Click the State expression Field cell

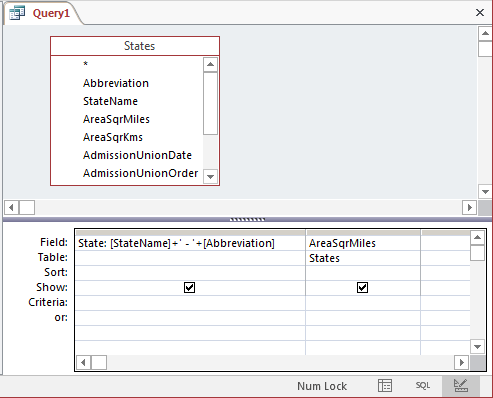[x=190, y=243]
